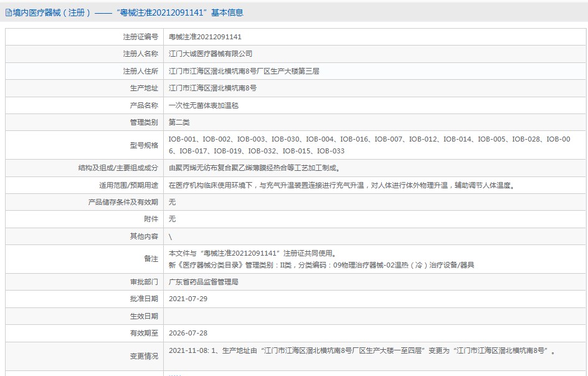Screen dimensions: 588x376
Task: Select the value 广东省药品监督管理局
Action: click(x=204, y=282)
